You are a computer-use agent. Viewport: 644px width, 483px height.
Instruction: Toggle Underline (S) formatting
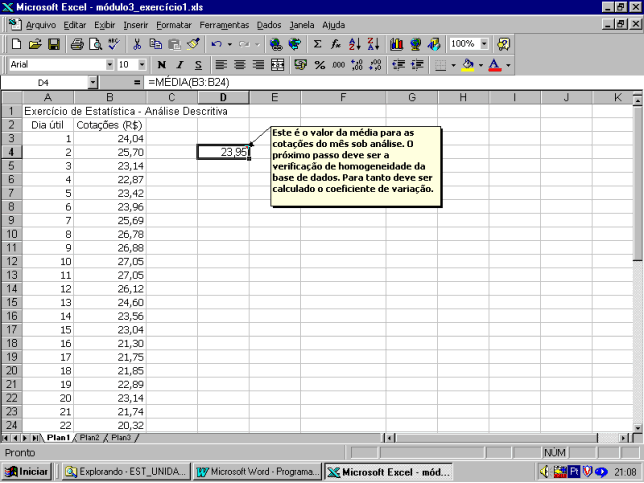(199, 64)
